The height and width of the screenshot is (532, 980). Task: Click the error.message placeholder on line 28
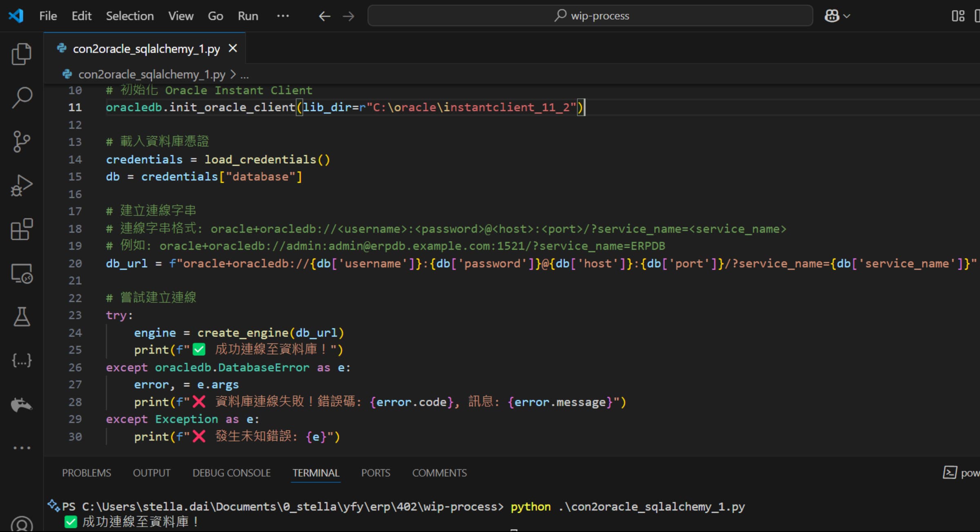pos(560,402)
